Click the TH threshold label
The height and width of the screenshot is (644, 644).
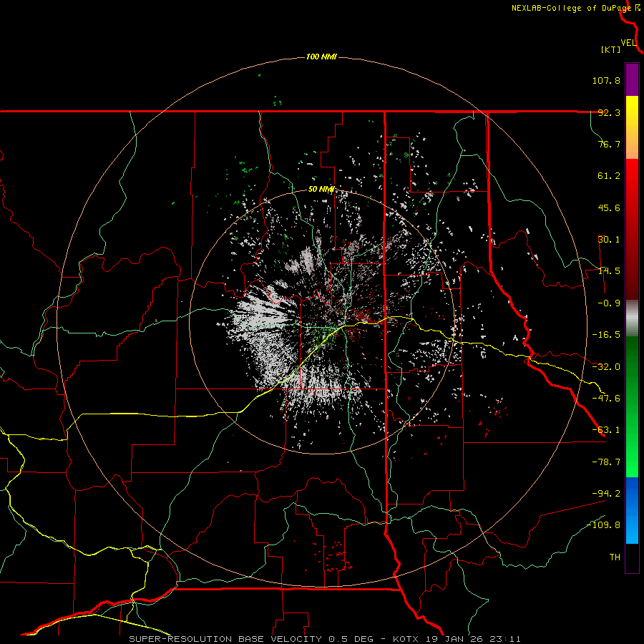tap(615, 557)
